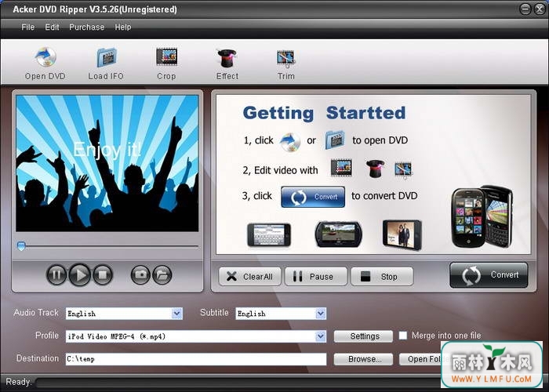Image resolution: width=549 pixels, height=392 pixels.
Task: Click the PSP device thumbnail
Action: pos(338,234)
